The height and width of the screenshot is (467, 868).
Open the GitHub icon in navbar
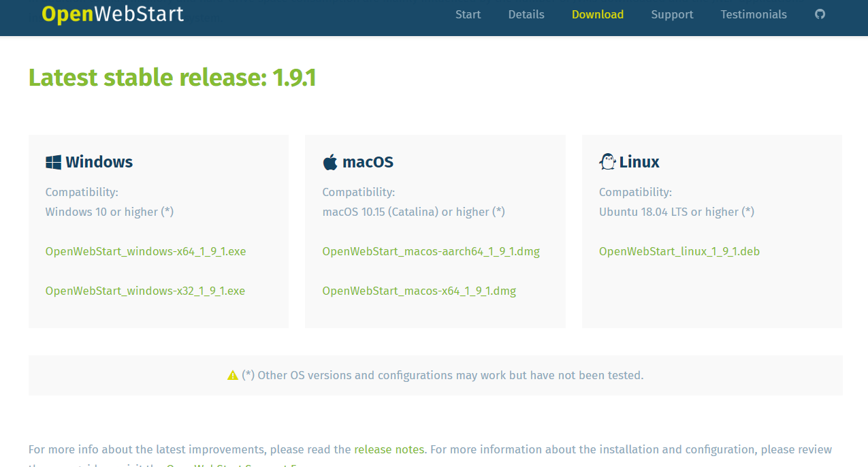click(x=820, y=14)
